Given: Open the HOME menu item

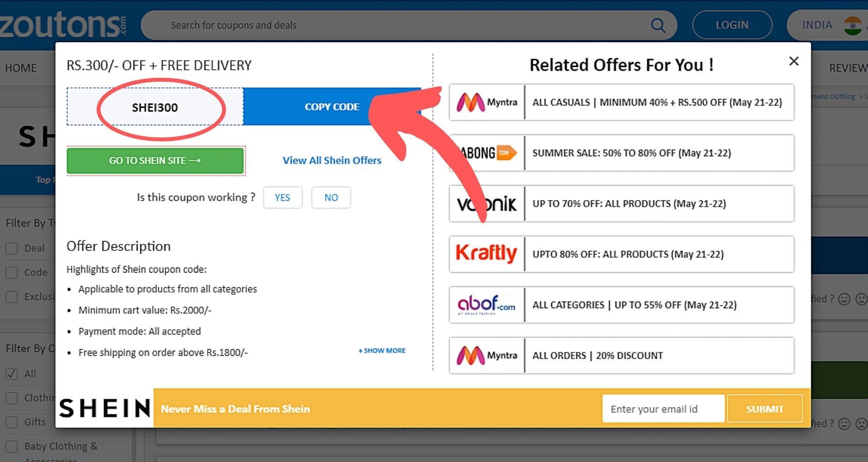Looking at the screenshot, I should [x=21, y=68].
